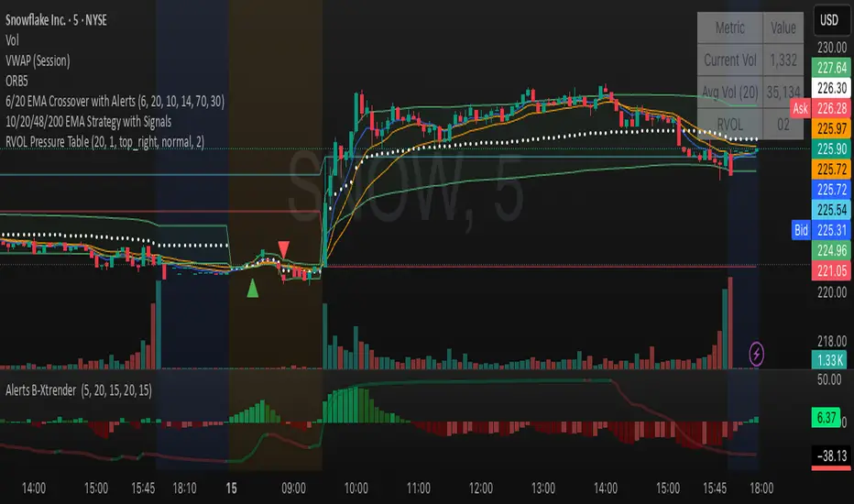Click the green 6.37 B-Xtrender value tag
Image resolution: width=854 pixels, height=504 pixels.
pyautogui.click(x=827, y=418)
